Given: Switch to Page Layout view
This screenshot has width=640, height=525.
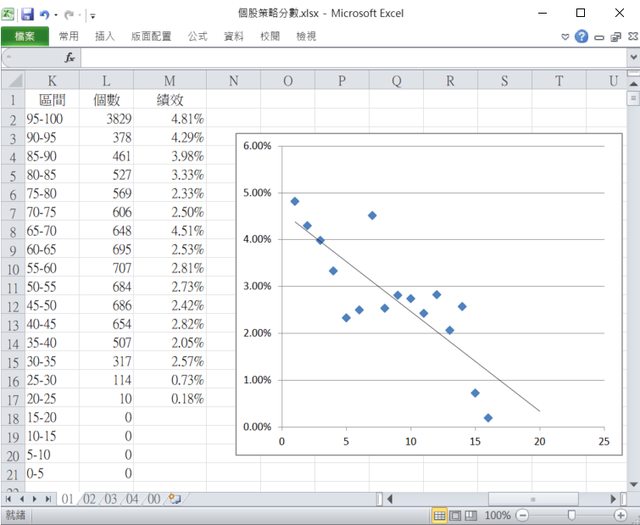Looking at the screenshot, I should pos(455,515).
